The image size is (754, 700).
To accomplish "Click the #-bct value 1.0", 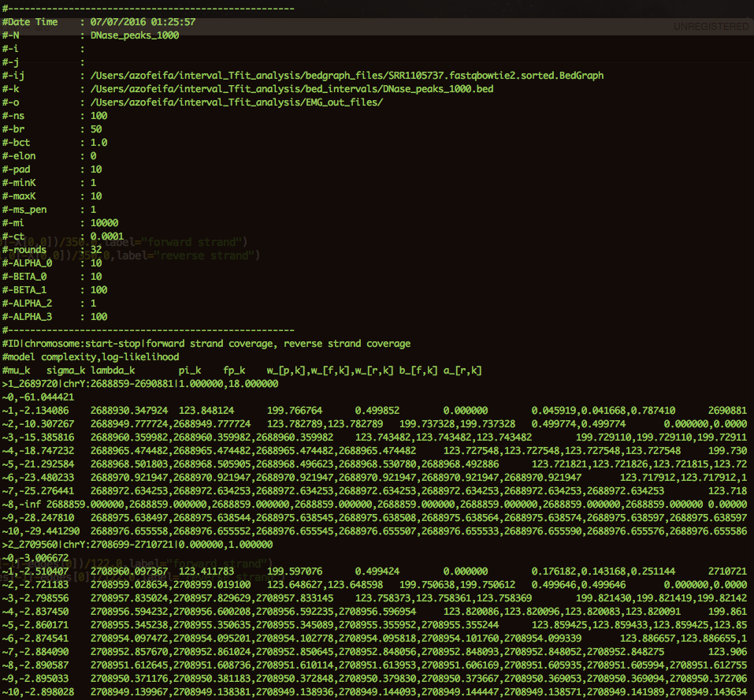I will [98, 143].
